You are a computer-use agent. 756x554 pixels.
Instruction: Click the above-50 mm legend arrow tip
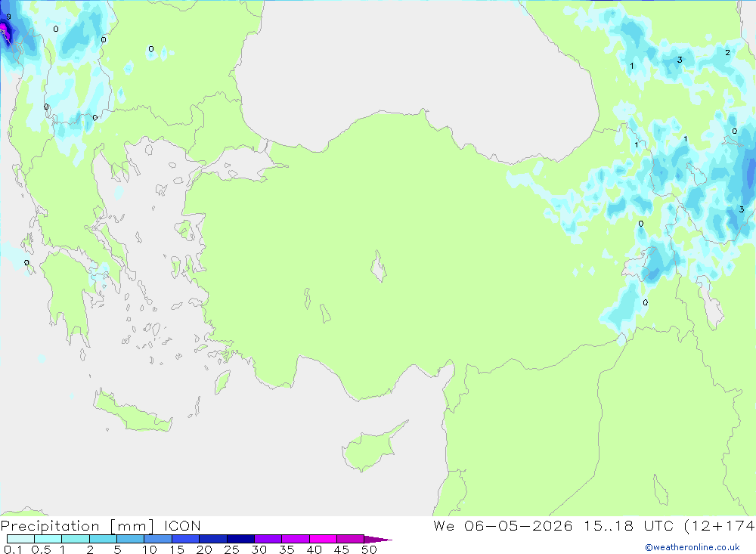click(379, 540)
